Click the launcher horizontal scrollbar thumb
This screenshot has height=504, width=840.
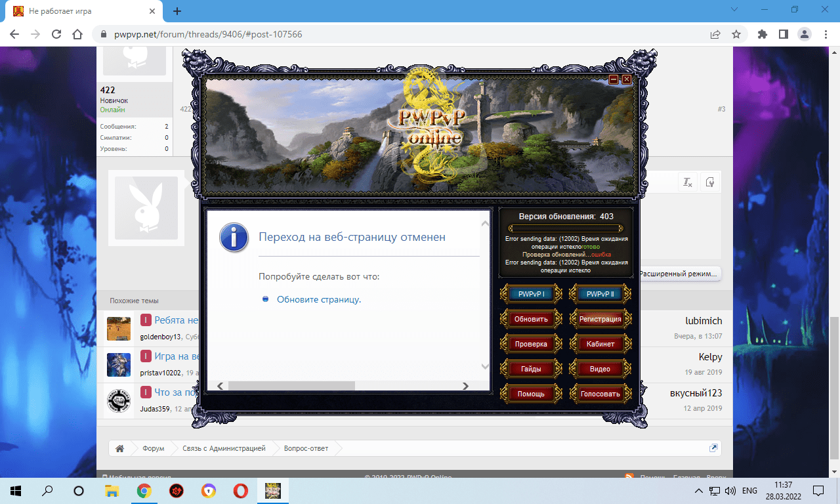pos(291,386)
